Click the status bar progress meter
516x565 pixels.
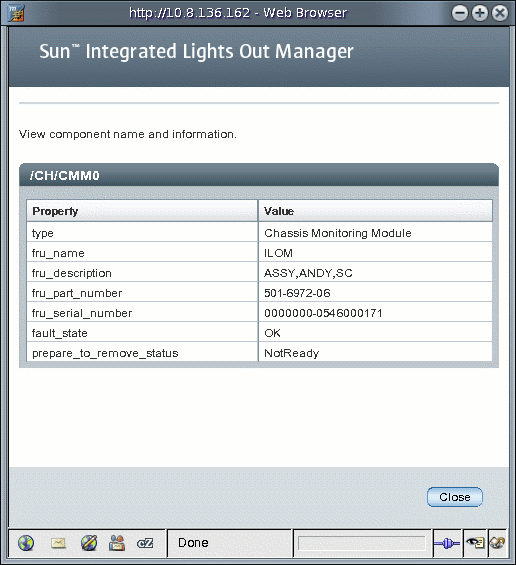tap(361, 543)
